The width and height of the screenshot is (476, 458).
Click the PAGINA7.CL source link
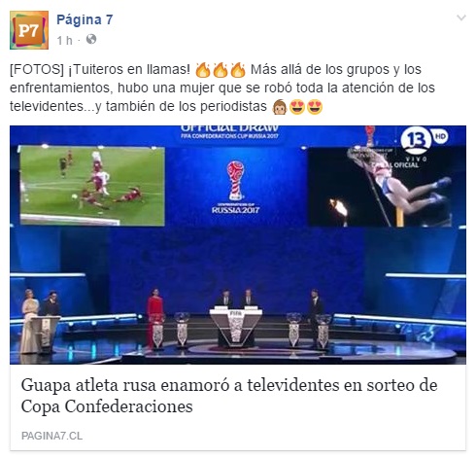point(51,436)
